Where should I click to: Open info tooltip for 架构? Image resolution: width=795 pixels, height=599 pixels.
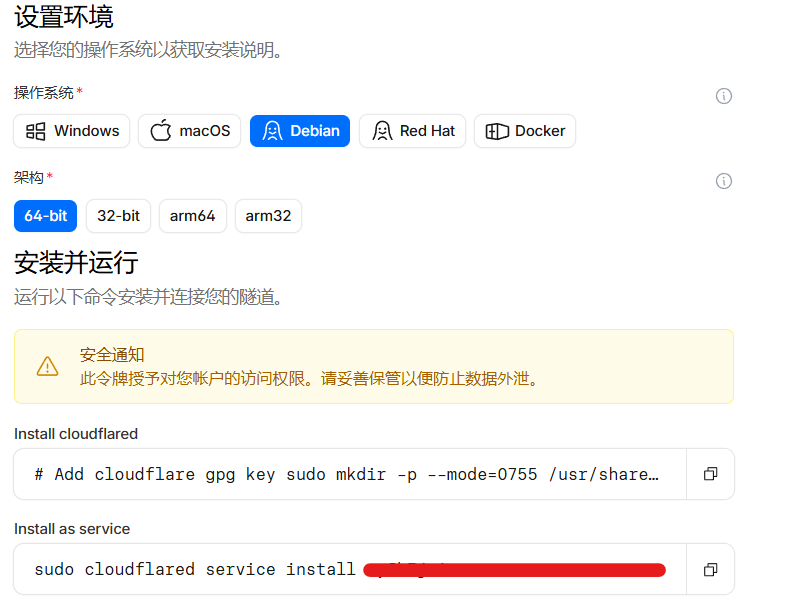724,181
